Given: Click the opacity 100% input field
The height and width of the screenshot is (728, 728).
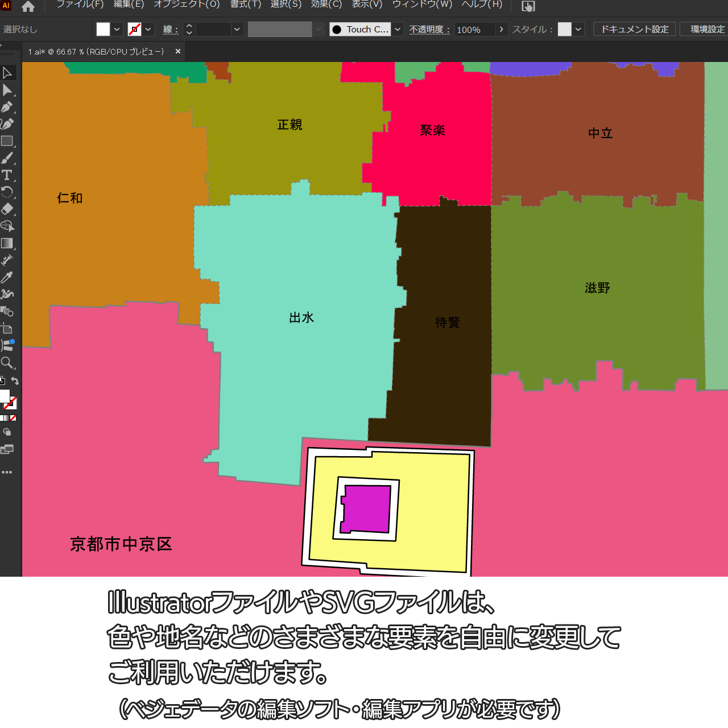Looking at the screenshot, I should [x=474, y=30].
